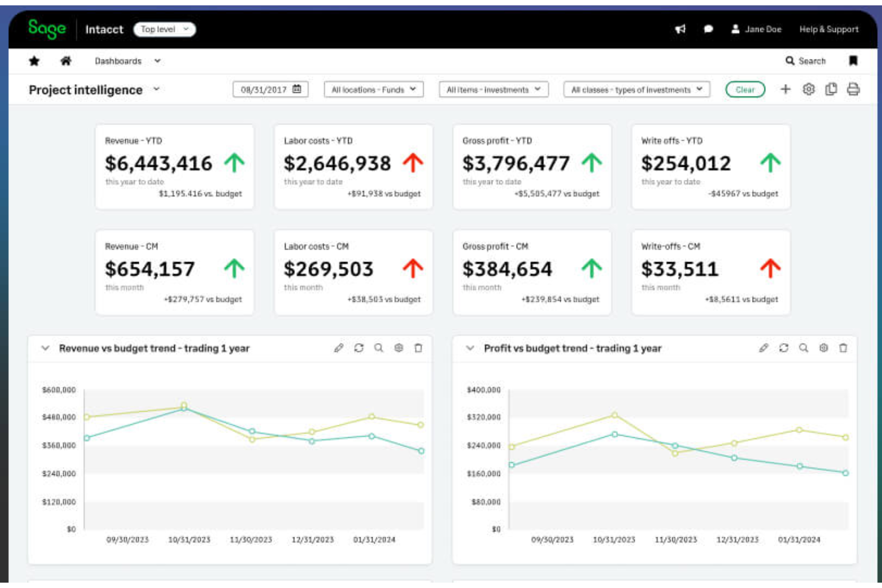Delete the Profit vs budget trend chart
The width and height of the screenshot is (882, 588).
(x=843, y=348)
